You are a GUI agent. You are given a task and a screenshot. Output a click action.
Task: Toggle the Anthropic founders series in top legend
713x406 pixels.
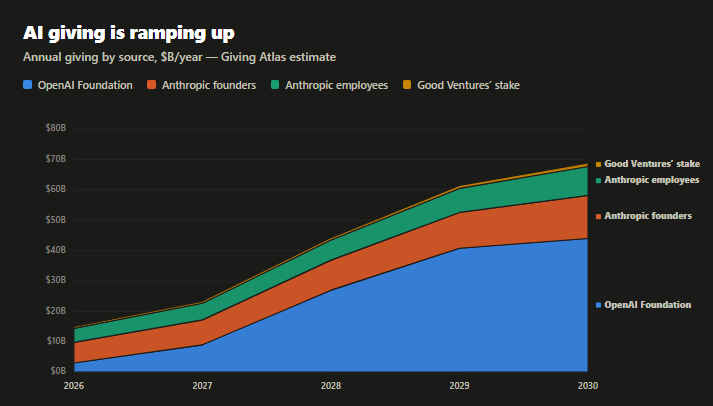click(x=202, y=85)
